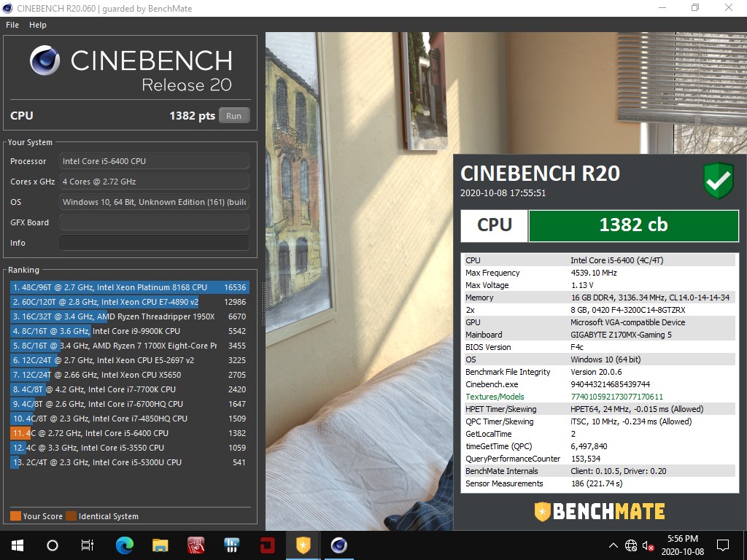Viewport: 747px width, 560px height.
Task: Open the muted volume icon in tray
Action: (x=648, y=545)
